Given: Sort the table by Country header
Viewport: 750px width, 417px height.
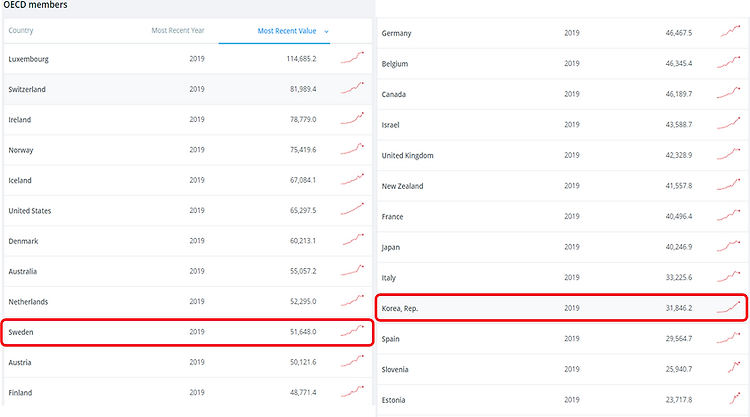Looking at the screenshot, I should 21,31.
